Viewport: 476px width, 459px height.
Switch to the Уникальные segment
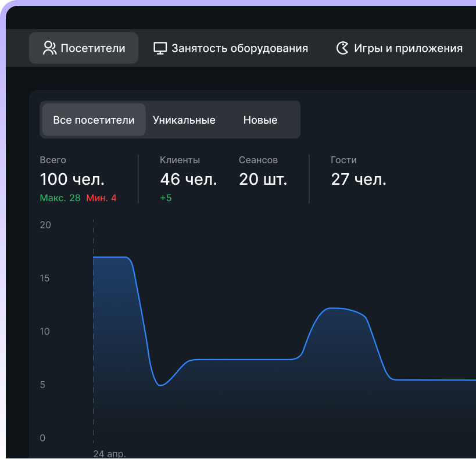[x=184, y=120]
